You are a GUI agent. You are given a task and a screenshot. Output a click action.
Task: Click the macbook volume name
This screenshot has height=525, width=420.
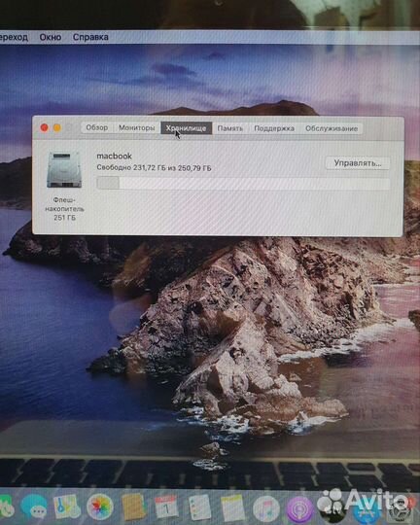114,156
